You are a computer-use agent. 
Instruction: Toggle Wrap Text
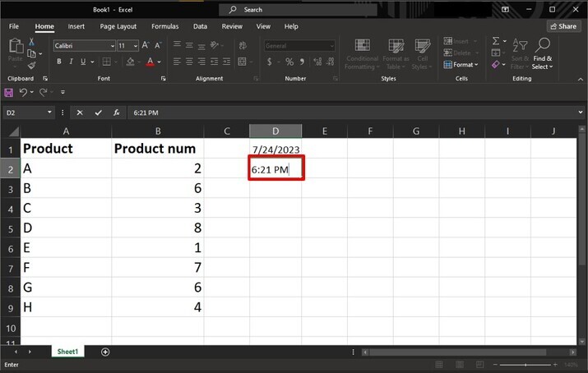[243, 46]
